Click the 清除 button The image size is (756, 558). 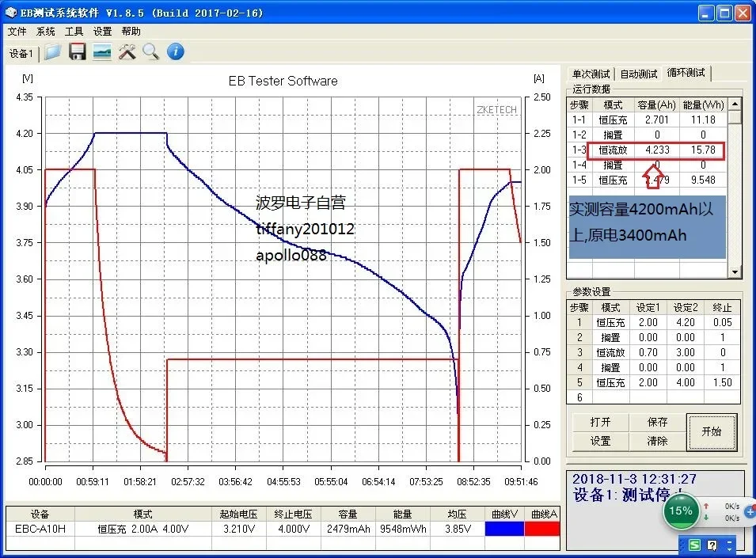point(657,441)
